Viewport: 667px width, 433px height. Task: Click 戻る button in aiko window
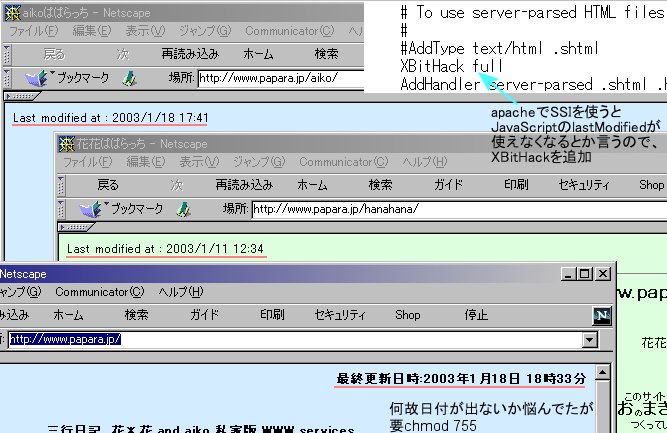(54, 54)
